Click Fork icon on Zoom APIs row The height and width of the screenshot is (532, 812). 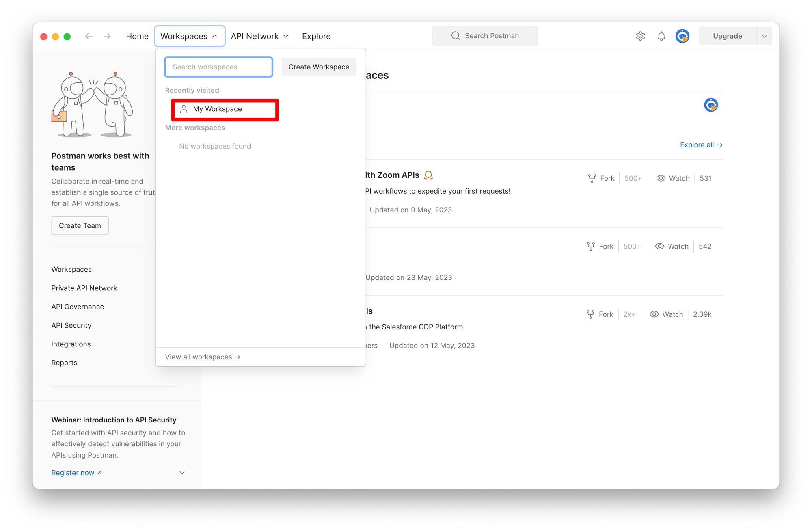coord(592,178)
